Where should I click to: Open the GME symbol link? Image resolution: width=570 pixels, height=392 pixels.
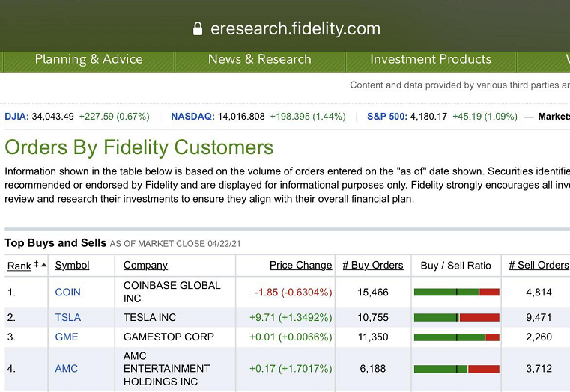coord(67,337)
